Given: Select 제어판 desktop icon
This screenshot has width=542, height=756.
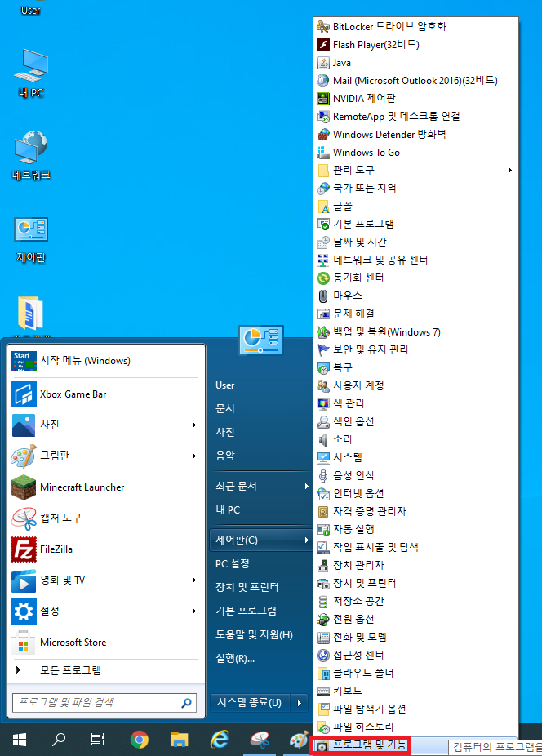Looking at the screenshot, I should click(31, 239).
